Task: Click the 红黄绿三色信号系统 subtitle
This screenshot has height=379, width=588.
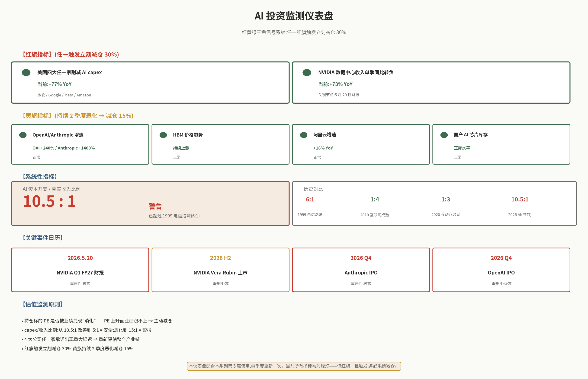Action: (294, 32)
